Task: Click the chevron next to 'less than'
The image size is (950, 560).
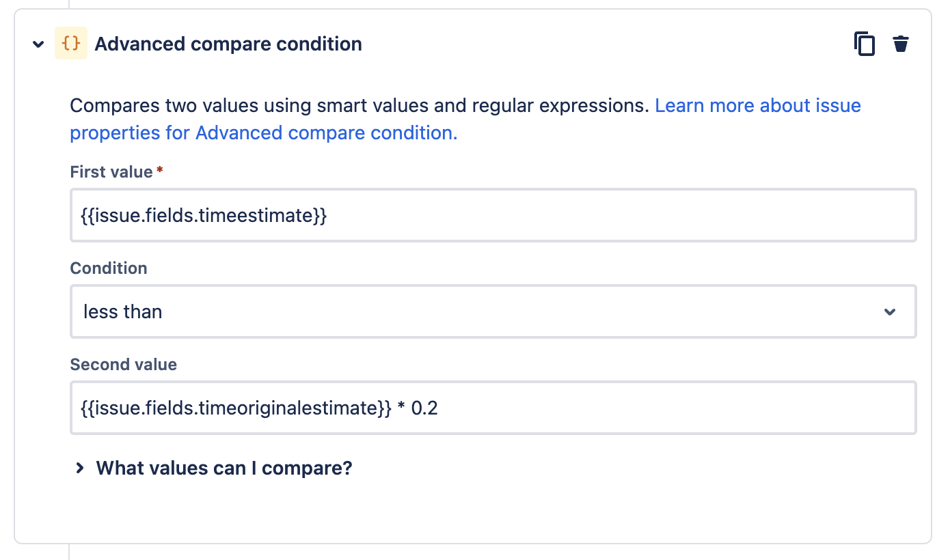Action: point(890,311)
